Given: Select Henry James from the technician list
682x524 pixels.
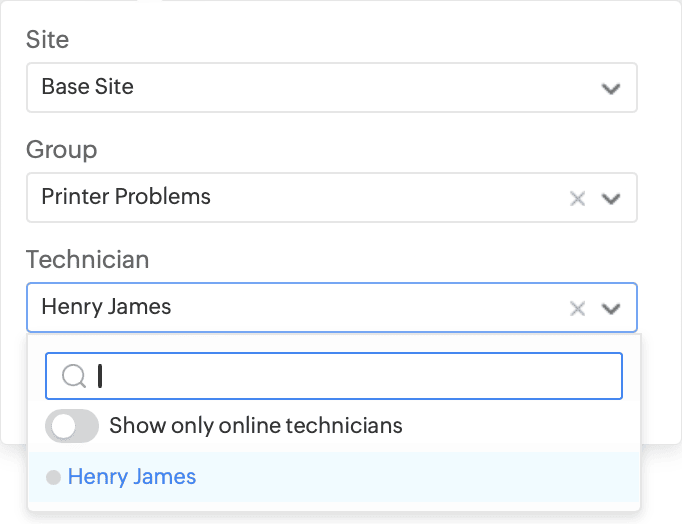Looking at the screenshot, I should (132, 477).
